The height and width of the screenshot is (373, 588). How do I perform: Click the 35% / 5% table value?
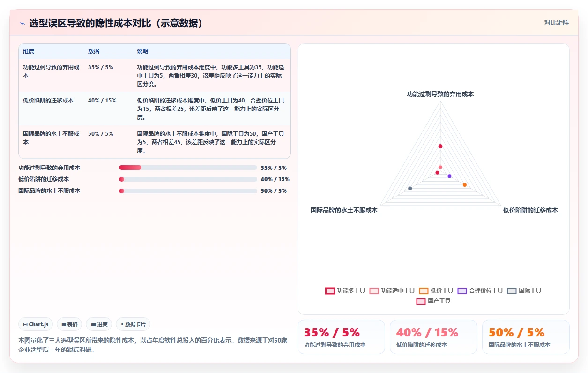(101, 67)
